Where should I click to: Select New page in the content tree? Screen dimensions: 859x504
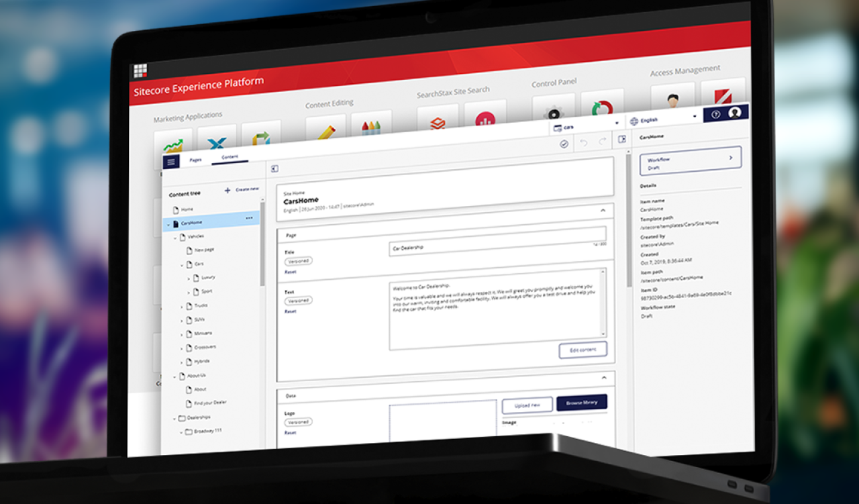205,250
